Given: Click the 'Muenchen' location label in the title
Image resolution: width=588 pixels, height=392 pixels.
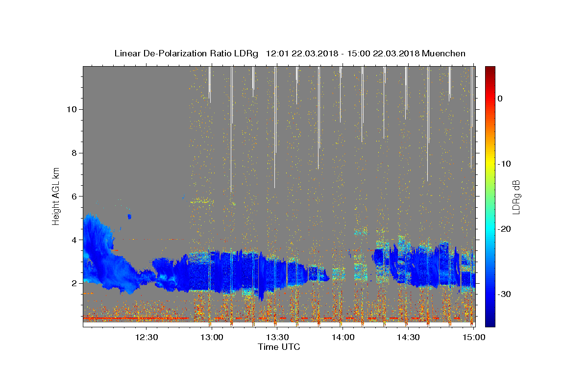Looking at the screenshot, I should (443, 54).
